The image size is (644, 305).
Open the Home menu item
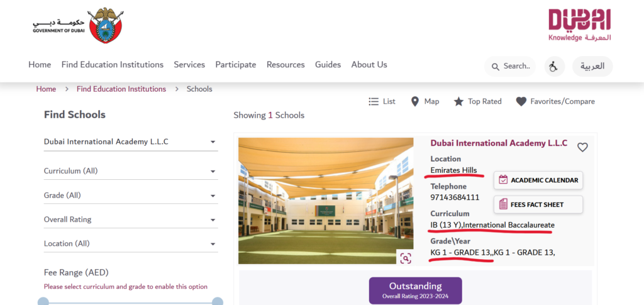coord(40,64)
